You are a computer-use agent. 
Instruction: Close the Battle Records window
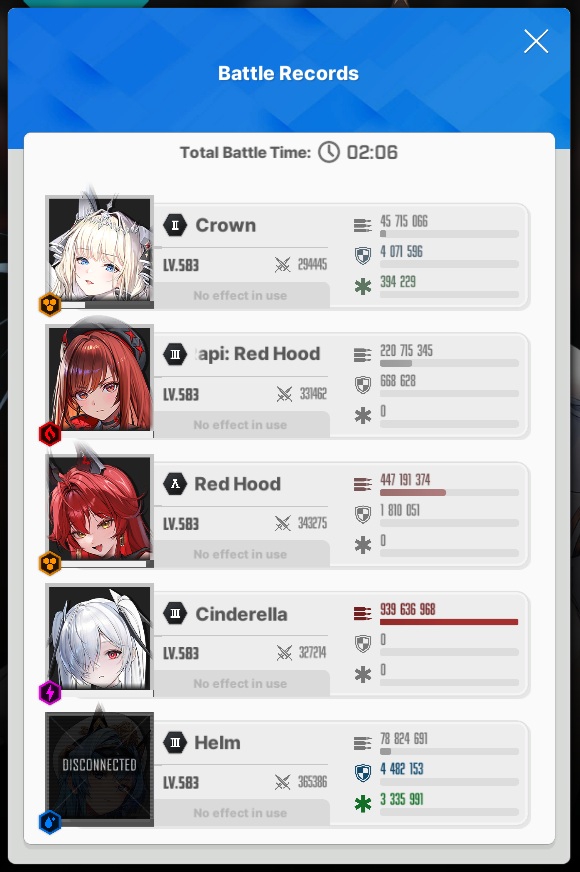(536, 42)
